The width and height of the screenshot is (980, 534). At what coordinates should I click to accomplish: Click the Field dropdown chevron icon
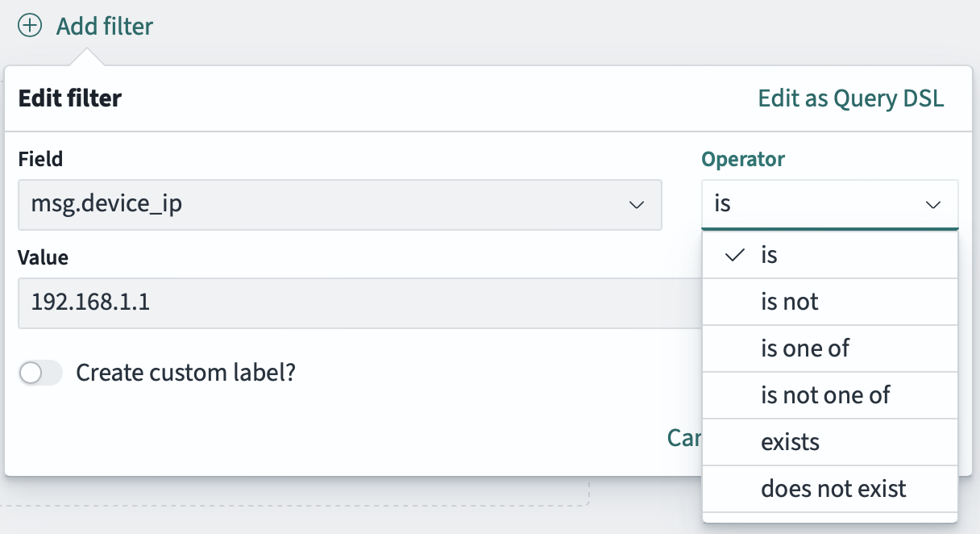click(637, 205)
